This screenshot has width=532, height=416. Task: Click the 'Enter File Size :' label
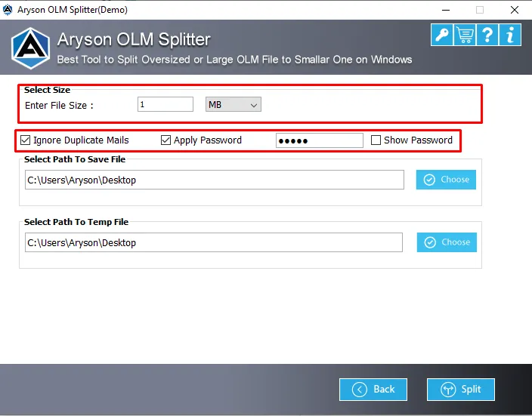(59, 106)
